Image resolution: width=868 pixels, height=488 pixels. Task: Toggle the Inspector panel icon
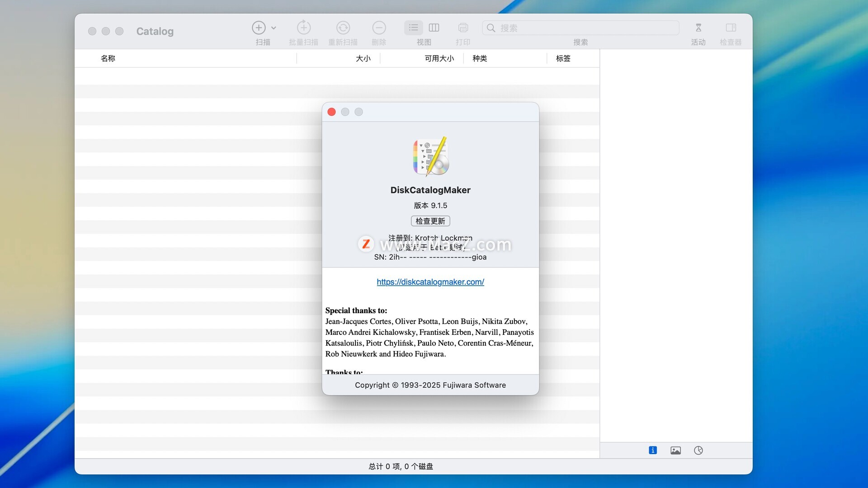coord(731,28)
